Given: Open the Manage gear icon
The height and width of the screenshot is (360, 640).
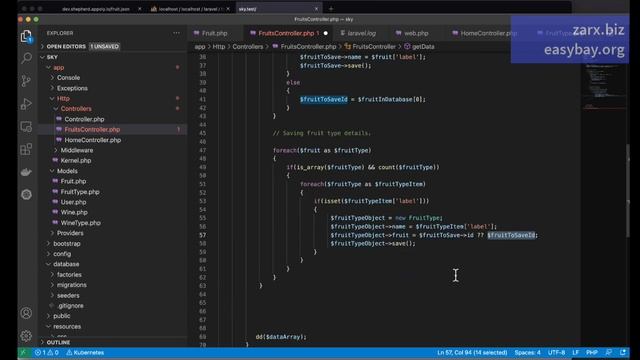Looking at the screenshot, I should point(26,336).
